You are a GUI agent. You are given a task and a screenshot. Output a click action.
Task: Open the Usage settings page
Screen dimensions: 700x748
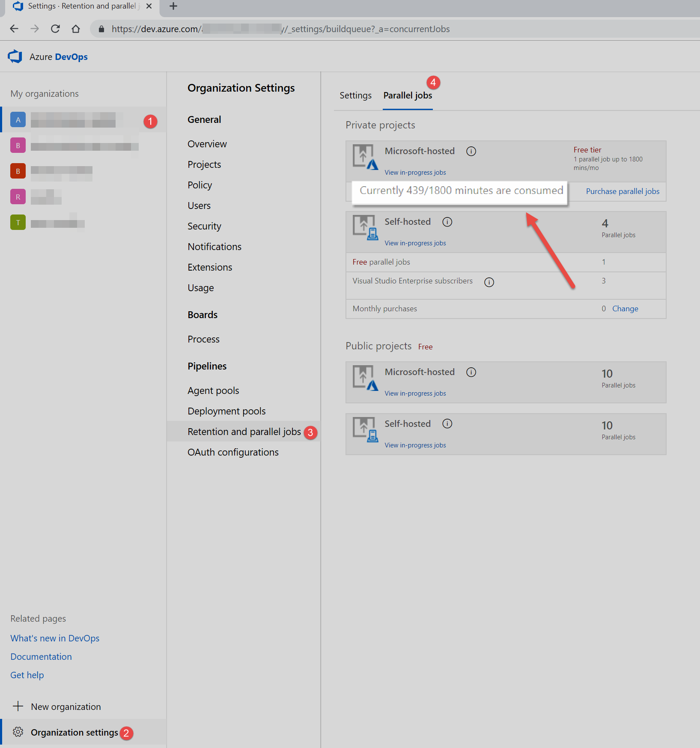[201, 288]
